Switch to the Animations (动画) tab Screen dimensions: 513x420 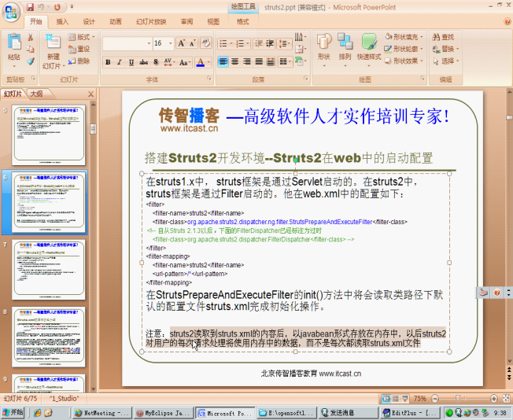point(115,21)
